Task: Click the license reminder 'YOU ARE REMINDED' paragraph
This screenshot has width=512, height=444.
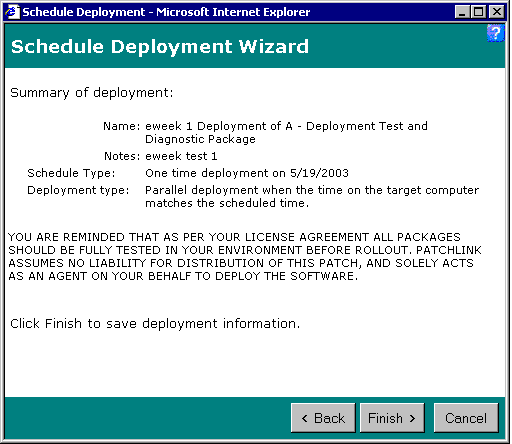Action: tap(245, 257)
